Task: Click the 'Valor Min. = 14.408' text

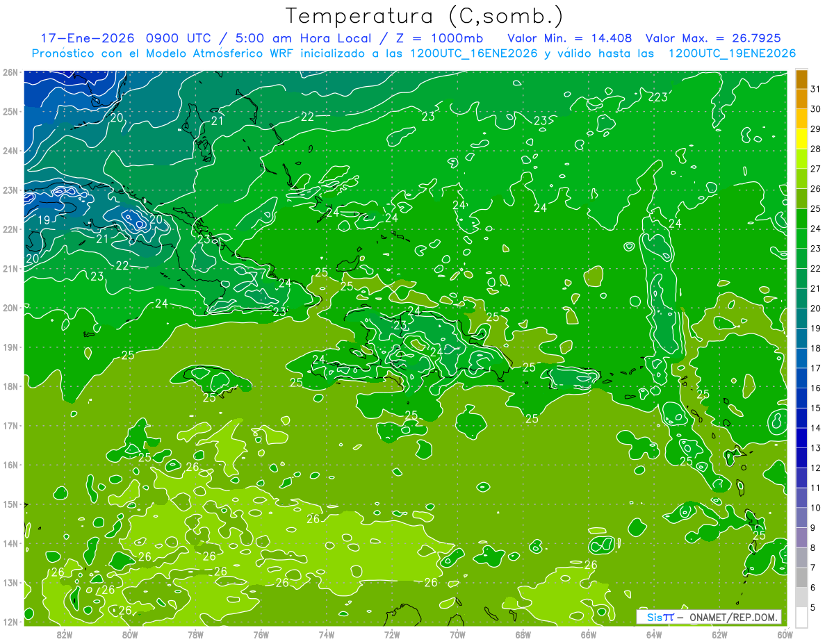Action: point(569,38)
